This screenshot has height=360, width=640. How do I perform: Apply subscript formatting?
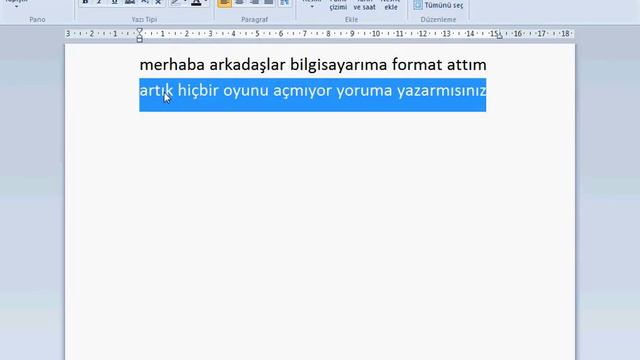point(144,2)
